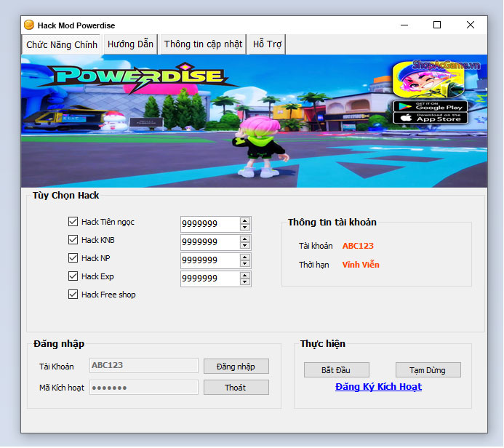Open the Đăng Ký Kích Hoạt link
Screen dimensions: 504x448
pyautogui.click(x=378, y=387)
